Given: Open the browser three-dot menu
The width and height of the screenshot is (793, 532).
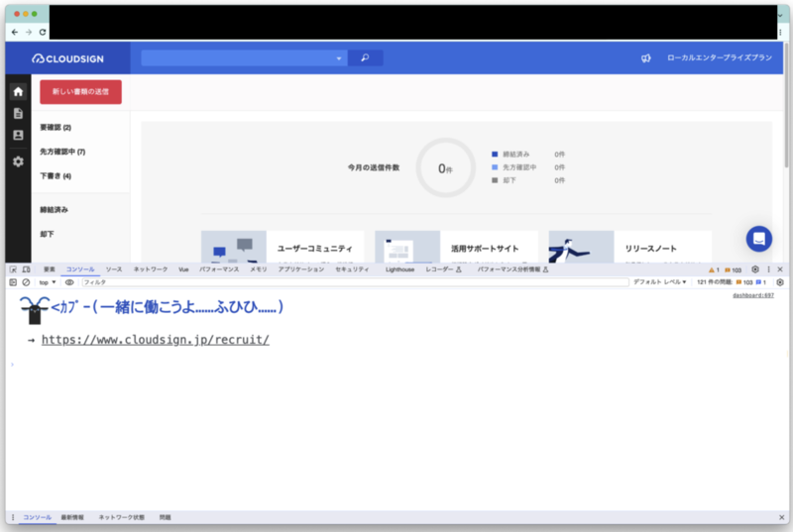Looking at the screenshot, I should pyautogui.click(x=780, y=32).
